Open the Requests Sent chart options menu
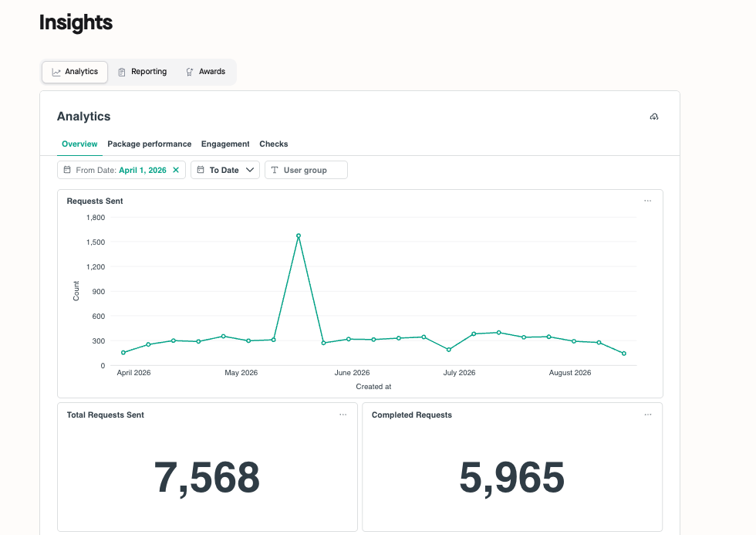The height and width of the screenshot is (535, 756). pos(647,201)
